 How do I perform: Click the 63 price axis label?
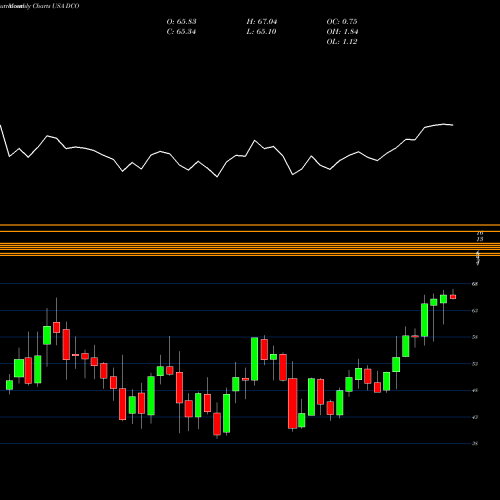(475, 311)
